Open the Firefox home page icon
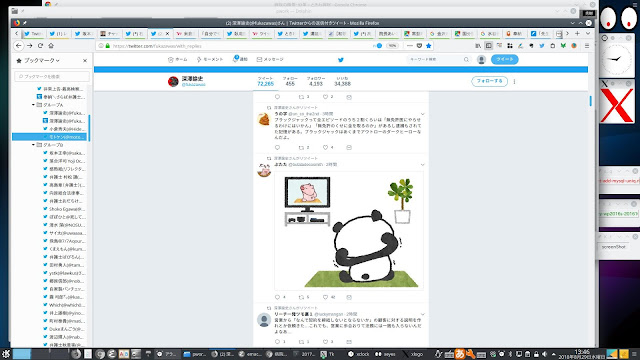Screen dimensions: 640x360 pyautogui.click(x=51, y=46)
